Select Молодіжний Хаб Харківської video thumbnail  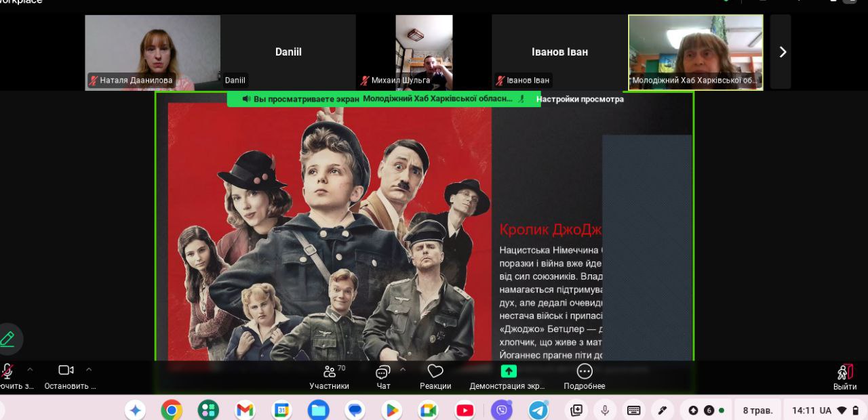[x=695, y=52]
